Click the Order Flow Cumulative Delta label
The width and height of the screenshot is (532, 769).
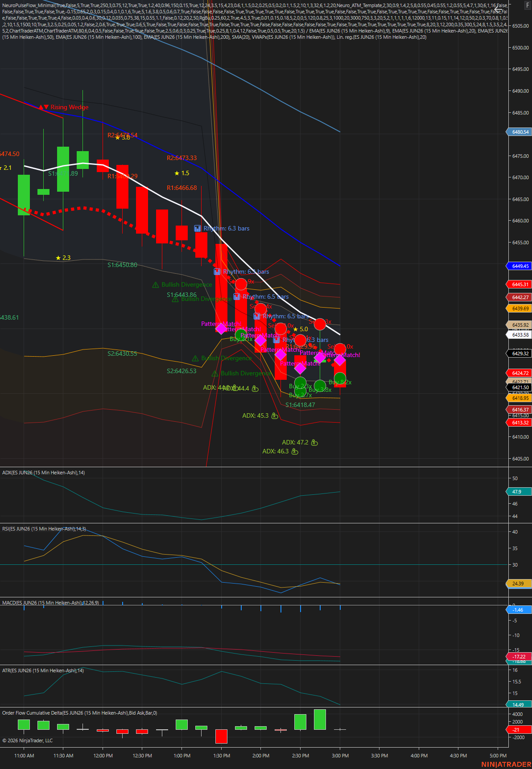pyautogui.click(x=79, y=713)
